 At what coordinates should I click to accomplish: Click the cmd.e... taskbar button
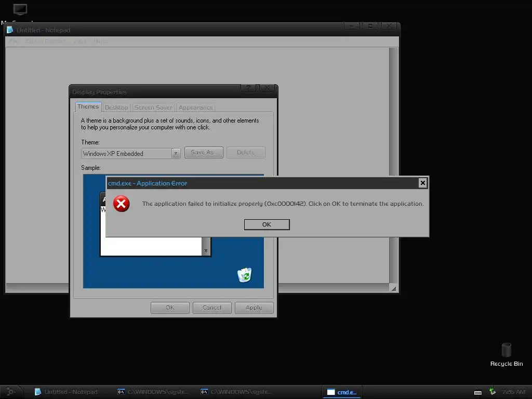click(342, 392)
